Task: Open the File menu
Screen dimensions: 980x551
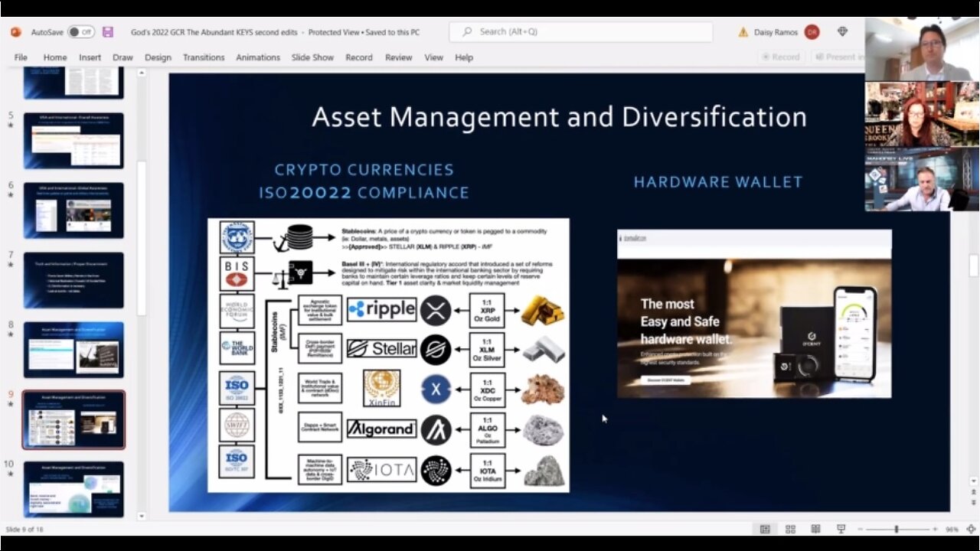Action: (21, 57)
